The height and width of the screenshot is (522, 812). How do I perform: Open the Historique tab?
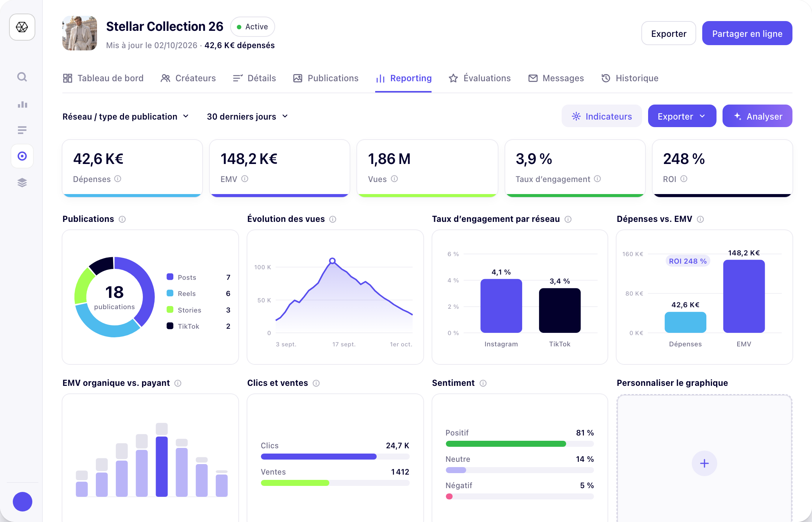click(630, 78)
